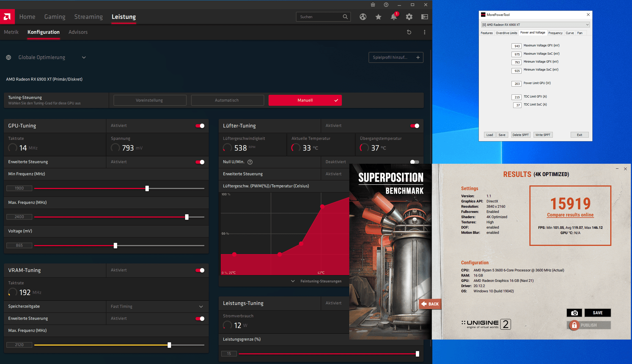The height and width of the screenshot is (364, 632).
Task: Click the Leistungsgrenze slider handle
Action: 417,354
